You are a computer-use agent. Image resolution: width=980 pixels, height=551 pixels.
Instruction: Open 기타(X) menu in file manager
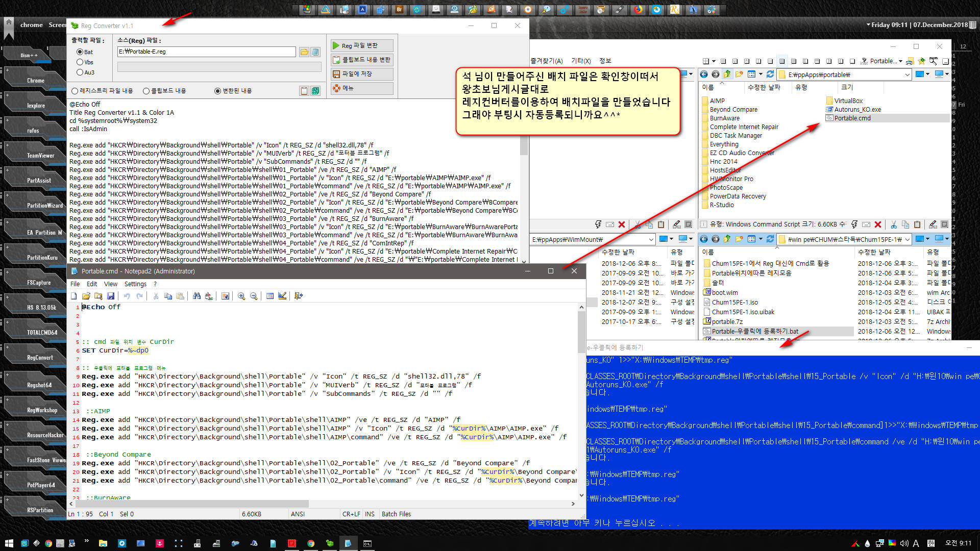click(x=581, y=61)
